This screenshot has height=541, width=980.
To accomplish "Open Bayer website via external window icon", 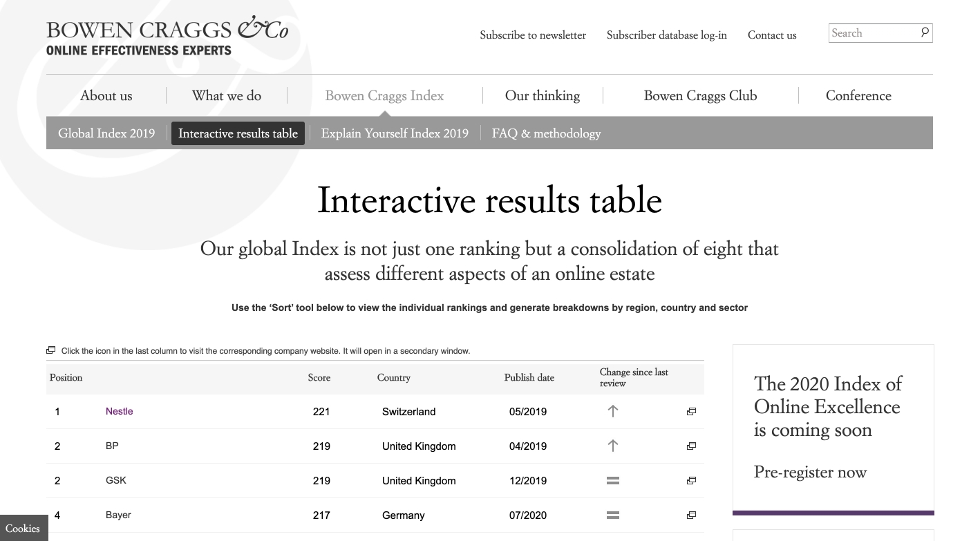I will (x=691, y=515).
